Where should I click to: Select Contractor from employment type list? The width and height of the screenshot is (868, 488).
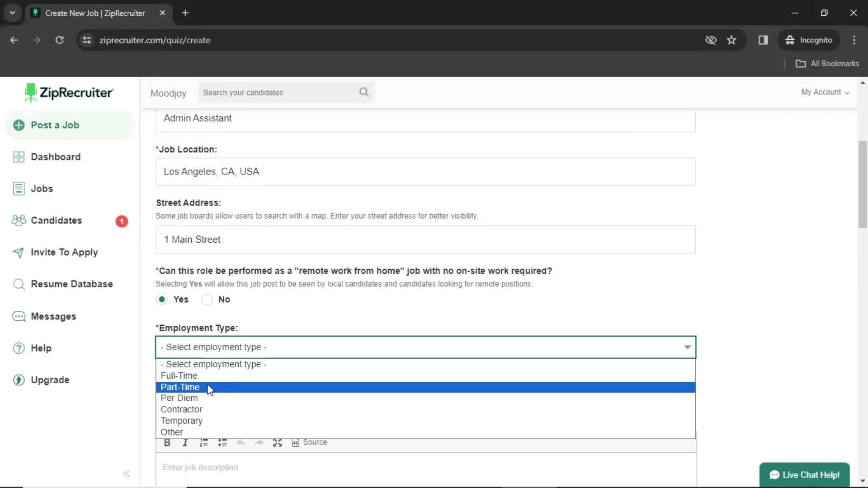[x=181, y=409]
